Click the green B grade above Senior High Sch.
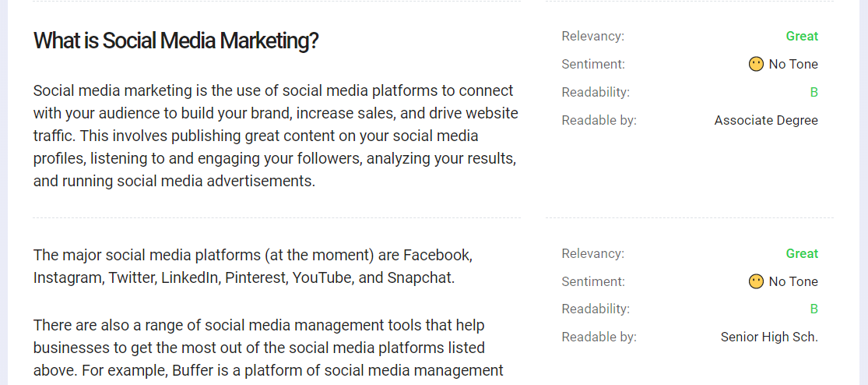Screen dimensions: 868x385 click(814, 309)
